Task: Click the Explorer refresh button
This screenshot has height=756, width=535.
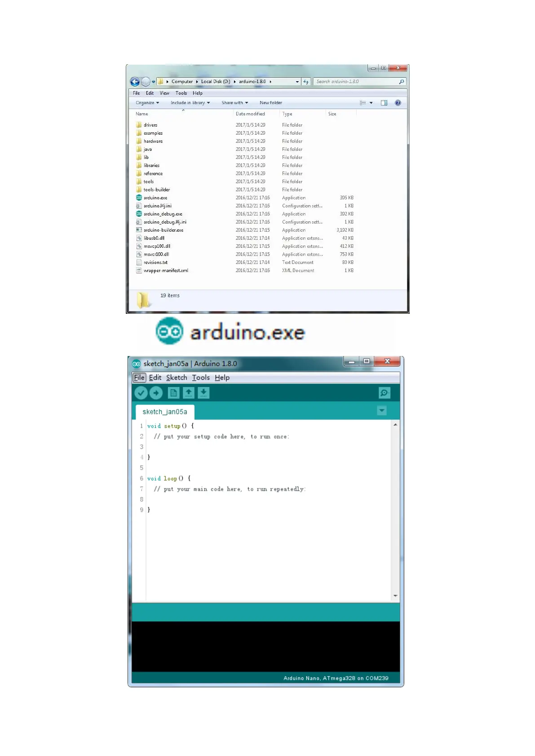Action: 306,82
